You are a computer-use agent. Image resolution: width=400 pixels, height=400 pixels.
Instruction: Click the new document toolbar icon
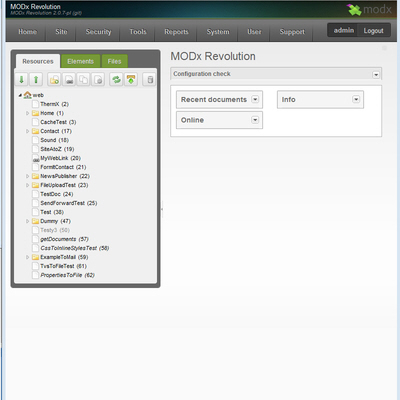click(54, 80)
